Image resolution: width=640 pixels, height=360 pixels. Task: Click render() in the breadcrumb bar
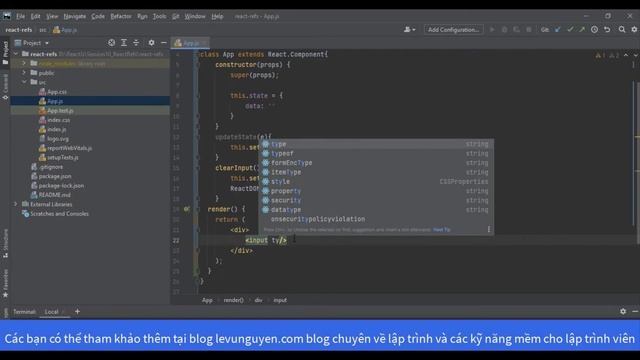click(233, 300)
